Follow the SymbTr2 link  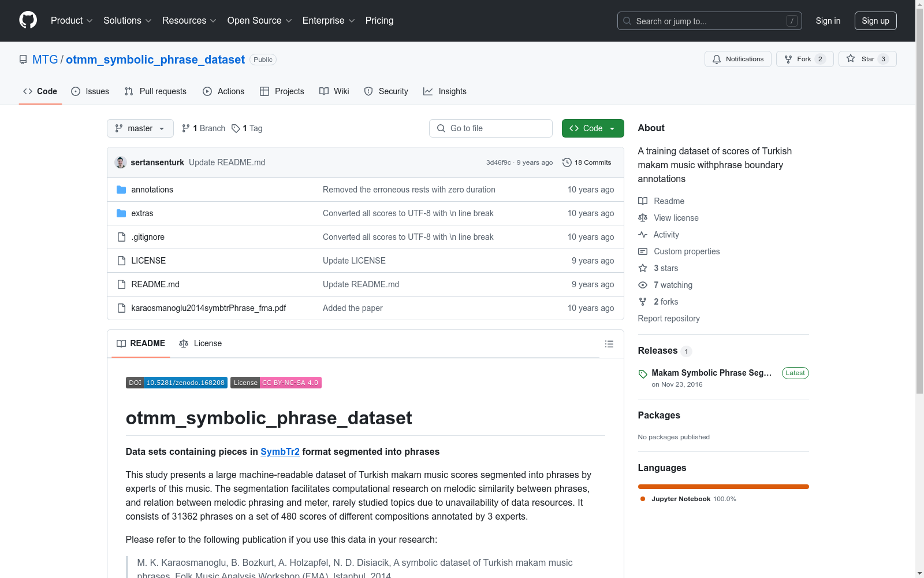click(280, 451)
